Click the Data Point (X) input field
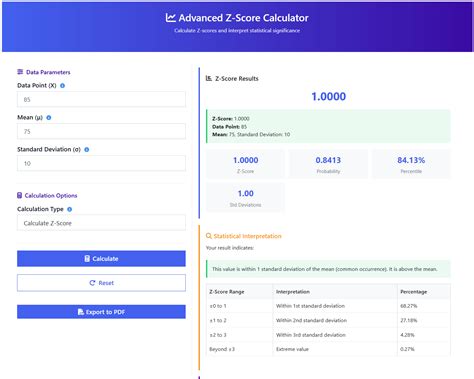The height and width of the screenshot is (379, 474). (101, 99)
